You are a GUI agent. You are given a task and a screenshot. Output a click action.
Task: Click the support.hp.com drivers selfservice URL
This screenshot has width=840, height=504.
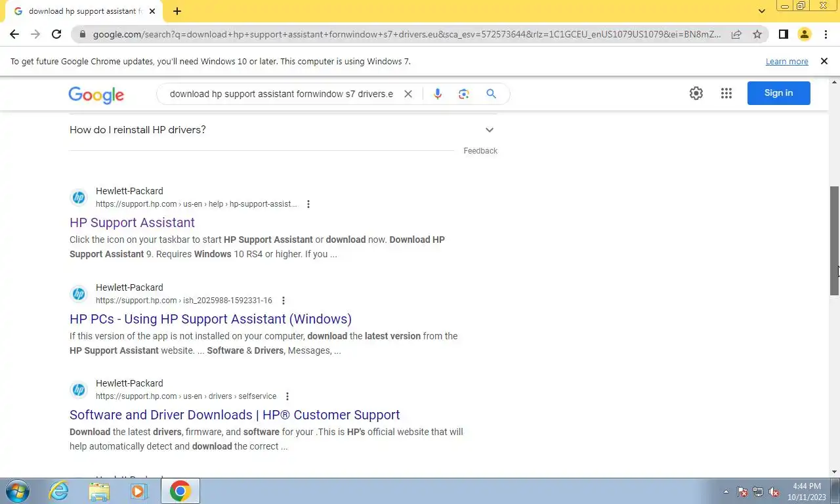point(186,396)
